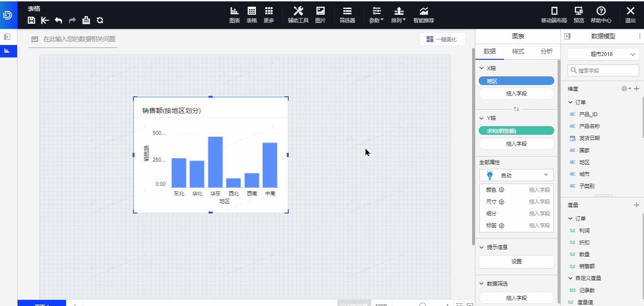
Task: Open the 参数 dropdown
Action: [377, 15]
